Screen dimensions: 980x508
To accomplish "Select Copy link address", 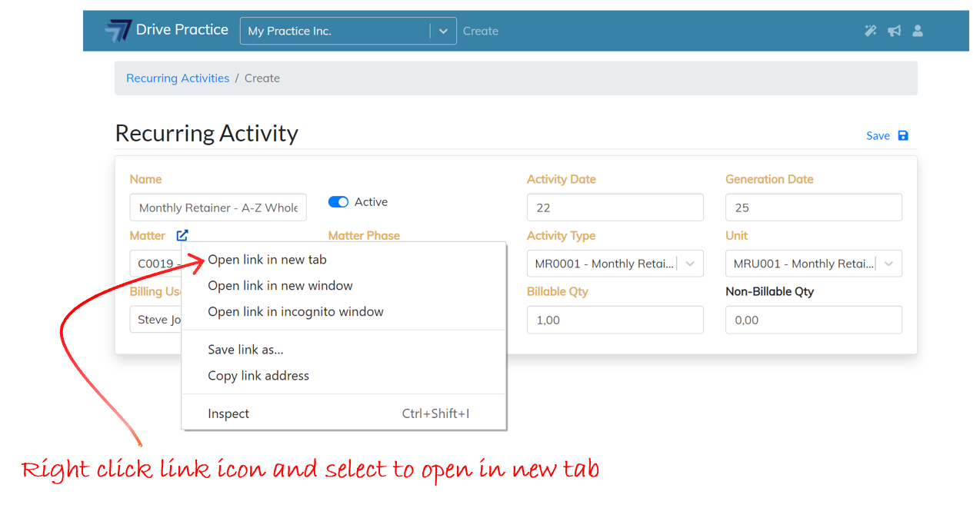I will point(258,376).
